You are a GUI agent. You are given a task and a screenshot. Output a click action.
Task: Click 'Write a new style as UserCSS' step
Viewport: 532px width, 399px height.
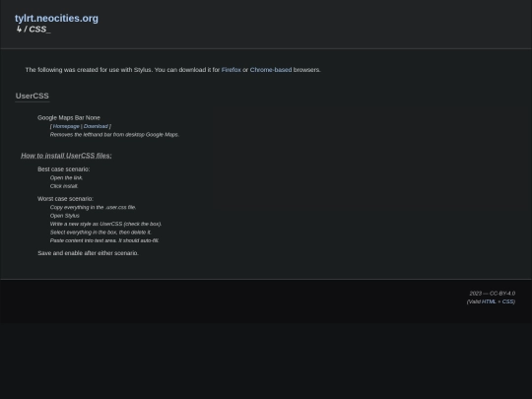(105, 224)
